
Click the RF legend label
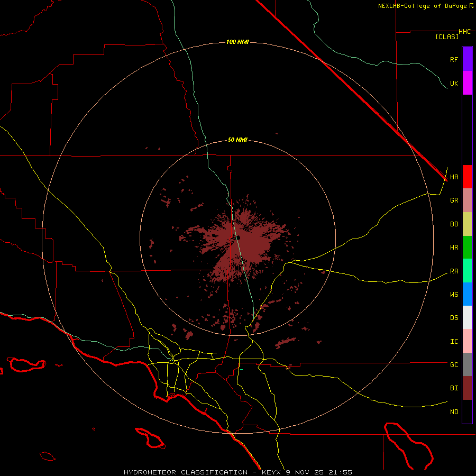[x=454, y=59]
